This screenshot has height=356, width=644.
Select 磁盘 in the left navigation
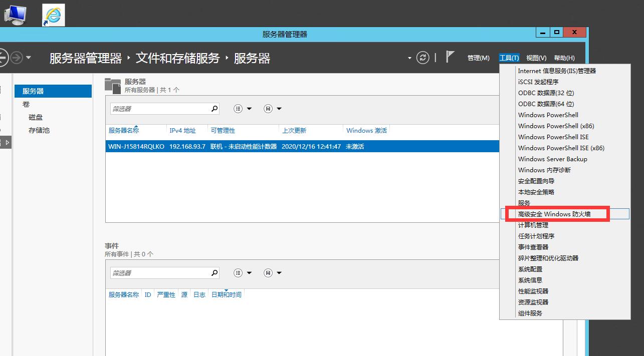pyautogui.click(x=36, y=117)
